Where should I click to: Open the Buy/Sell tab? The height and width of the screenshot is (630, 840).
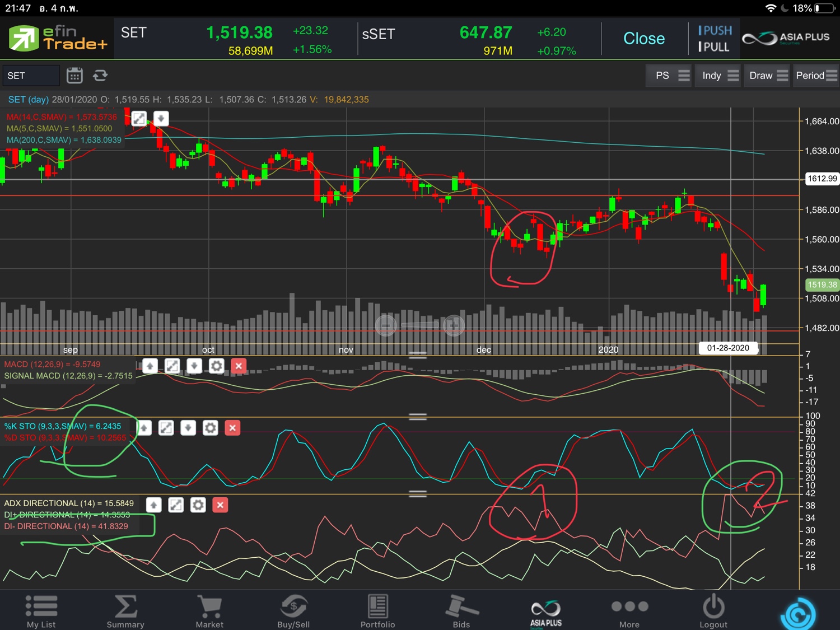click(x=293, y=611)
